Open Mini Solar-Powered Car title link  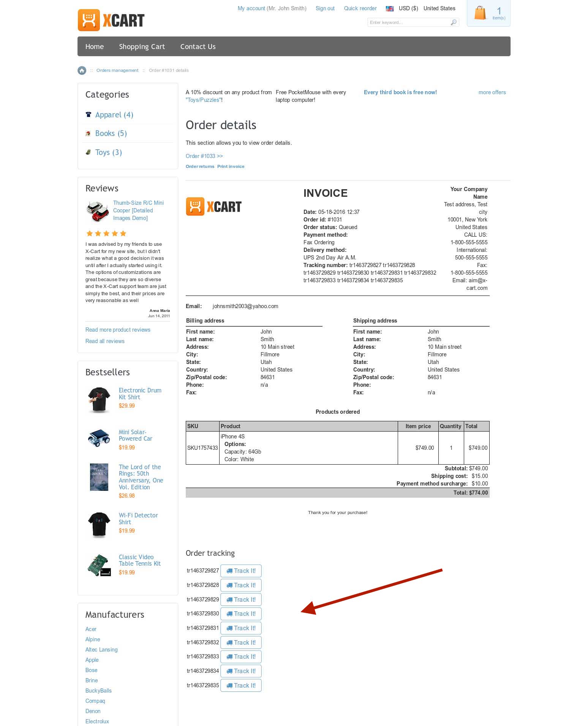pyautogui.click(x=136, y=435)
